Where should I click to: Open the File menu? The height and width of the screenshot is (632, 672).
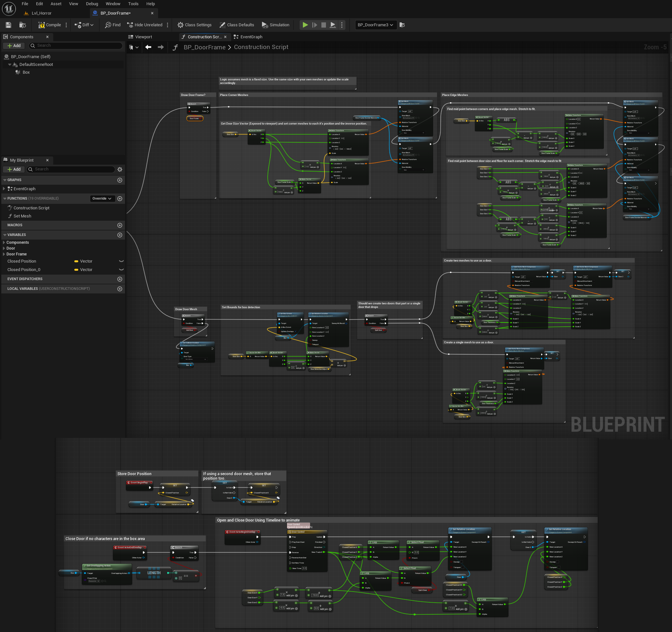point(25,4)
